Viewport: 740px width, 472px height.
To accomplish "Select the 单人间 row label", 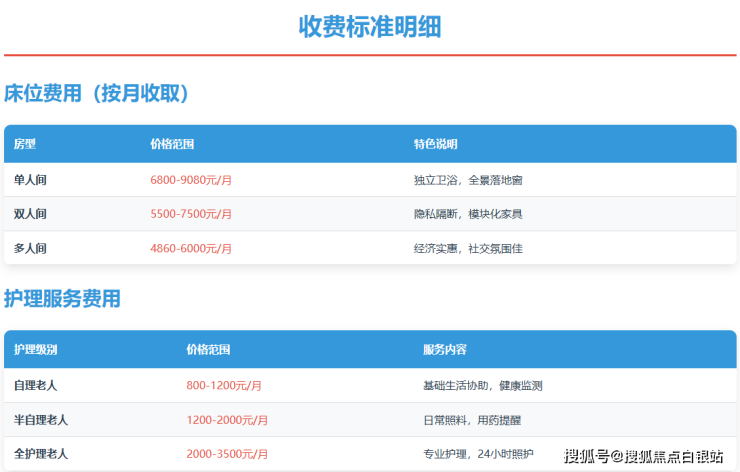I will [x=30, y=180].
